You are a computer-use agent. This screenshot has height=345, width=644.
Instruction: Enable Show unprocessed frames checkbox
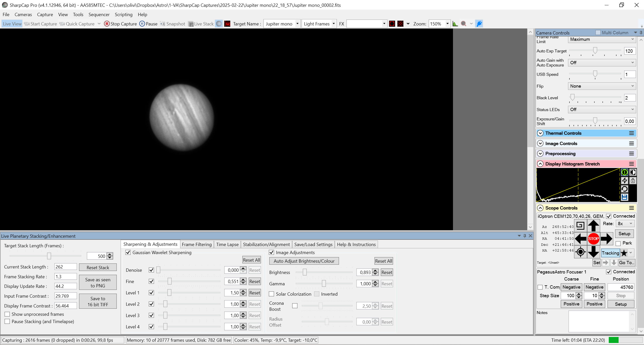click(7, 314)
